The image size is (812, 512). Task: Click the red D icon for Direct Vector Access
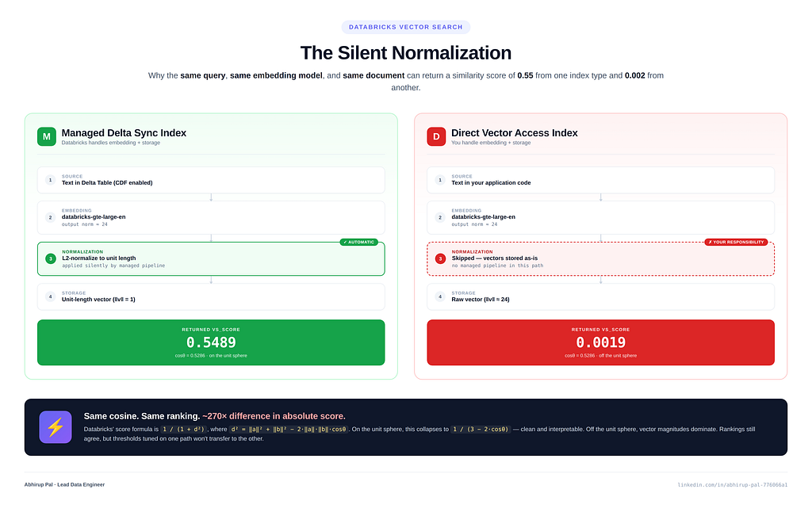click(x=436, y=136)
